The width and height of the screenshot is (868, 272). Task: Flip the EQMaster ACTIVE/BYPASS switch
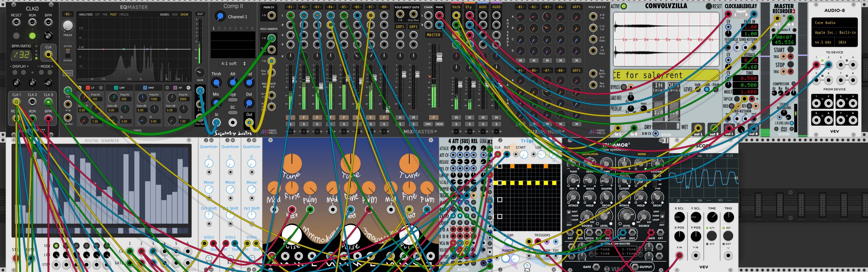click(67, 53)
